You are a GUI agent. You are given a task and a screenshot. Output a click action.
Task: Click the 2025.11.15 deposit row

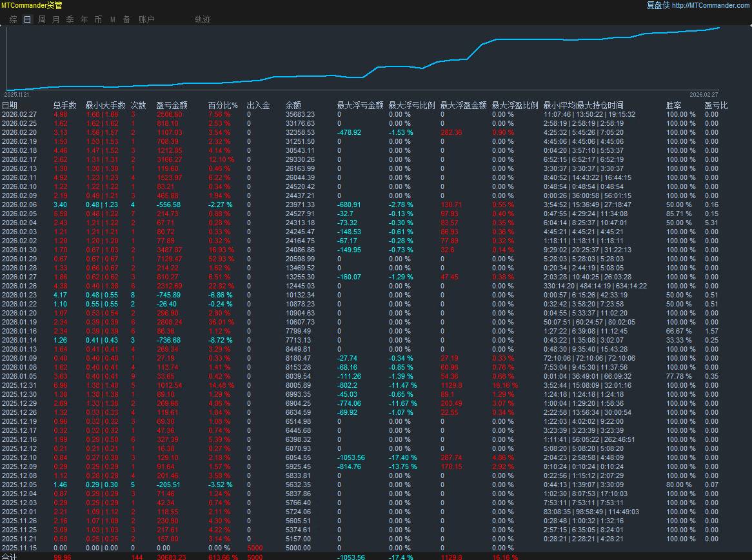19,548
